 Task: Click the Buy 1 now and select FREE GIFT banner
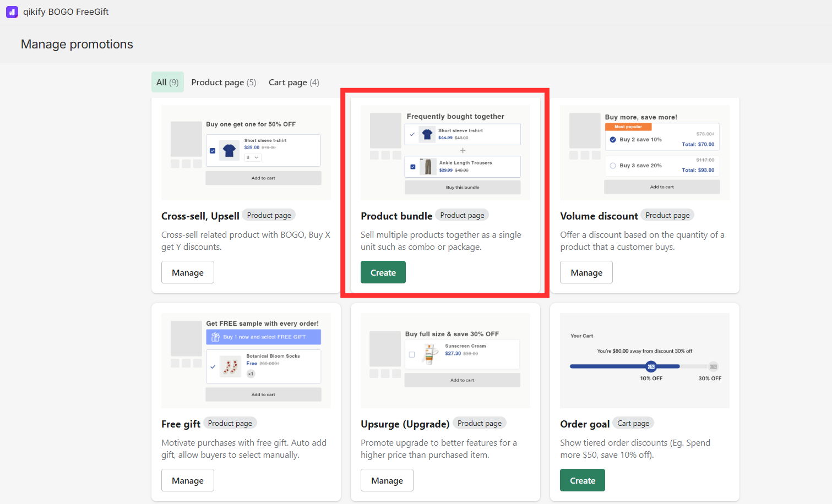pyautogui.click(x=264, y=337)
